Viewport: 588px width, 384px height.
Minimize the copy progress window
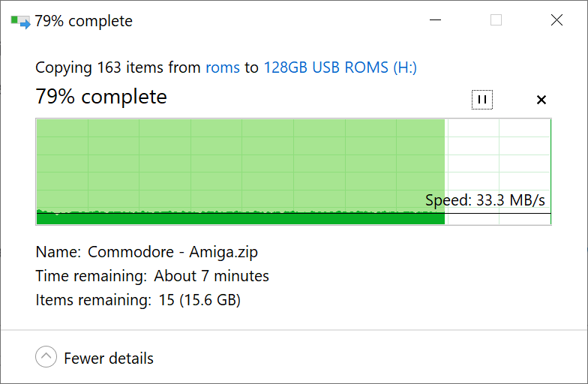point(435,21)
